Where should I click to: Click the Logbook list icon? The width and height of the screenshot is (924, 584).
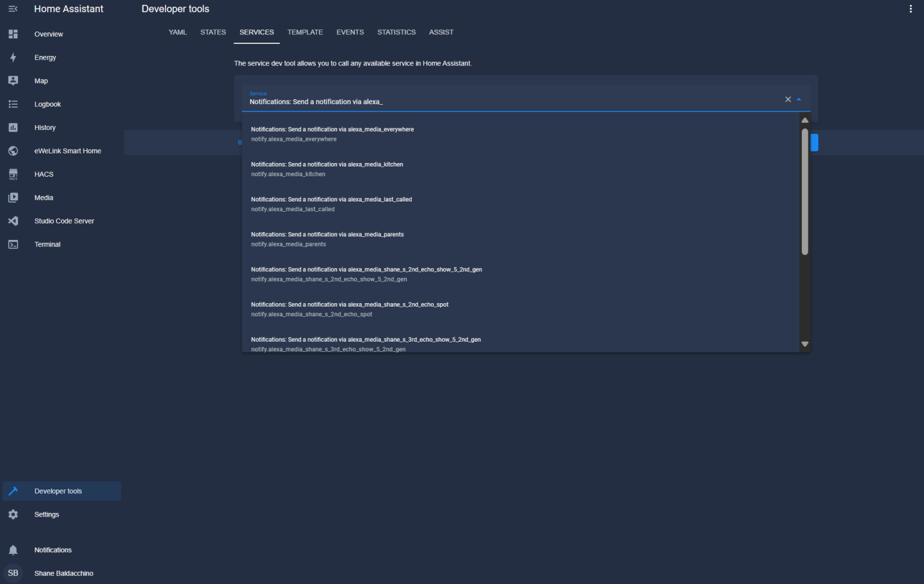coord(13,104)
